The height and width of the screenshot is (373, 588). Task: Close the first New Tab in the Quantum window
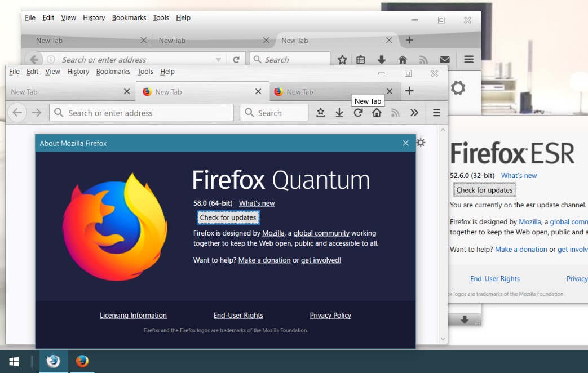(x=127, y=91)
